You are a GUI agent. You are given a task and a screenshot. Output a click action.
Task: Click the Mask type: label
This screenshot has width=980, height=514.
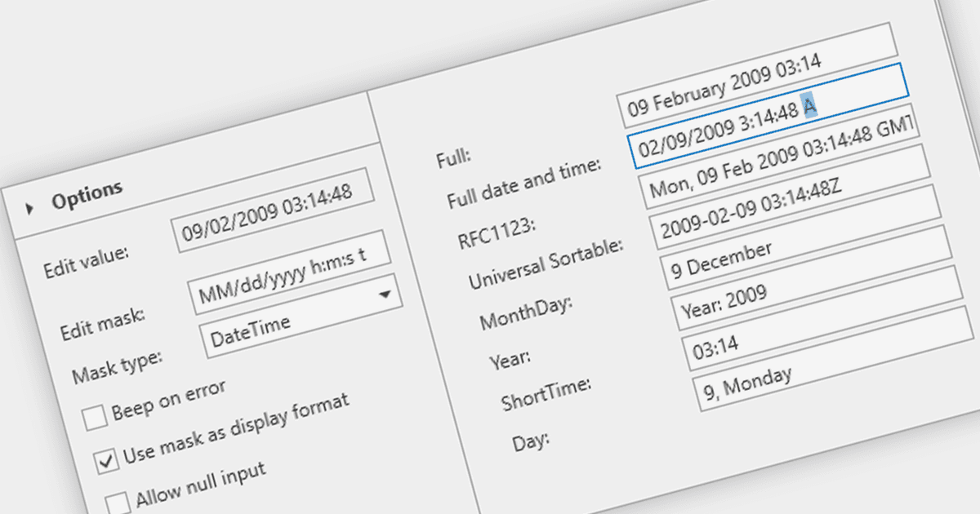118,367
